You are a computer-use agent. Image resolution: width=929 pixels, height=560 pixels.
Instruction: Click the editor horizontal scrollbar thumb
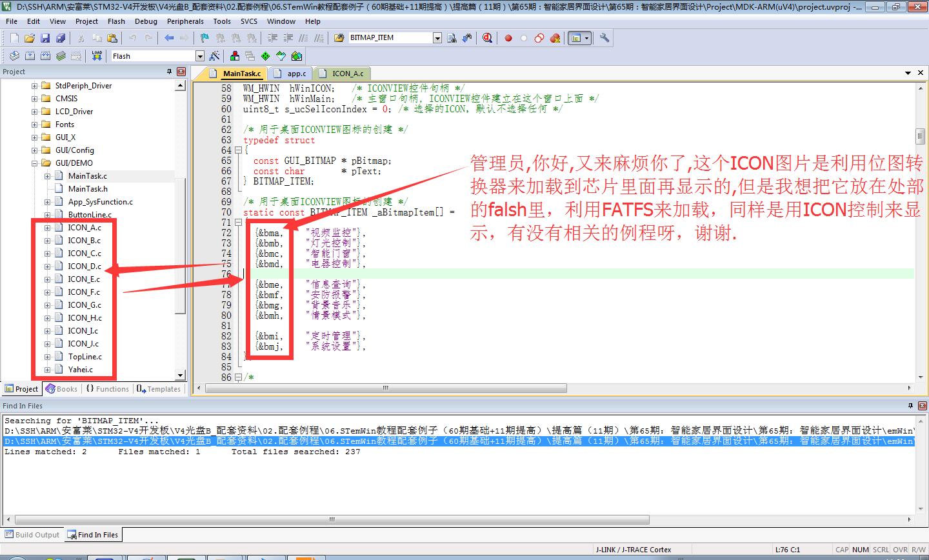point(386,388)
